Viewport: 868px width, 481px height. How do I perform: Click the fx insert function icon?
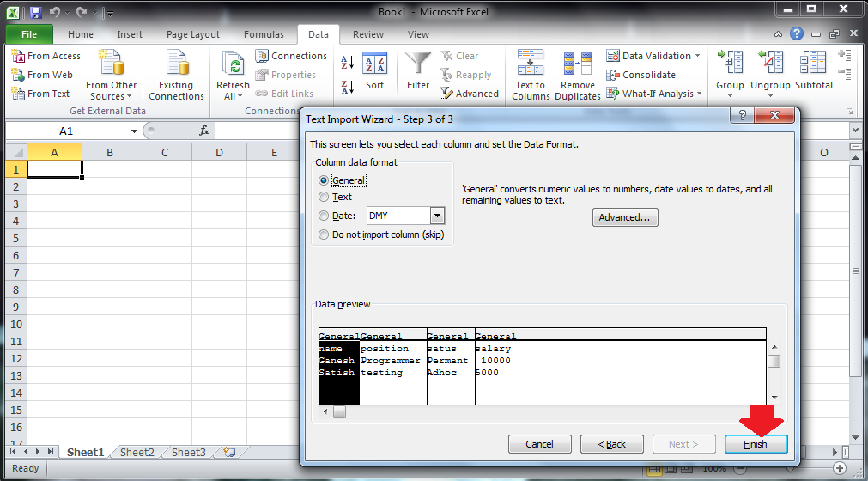tap(203, 131)
